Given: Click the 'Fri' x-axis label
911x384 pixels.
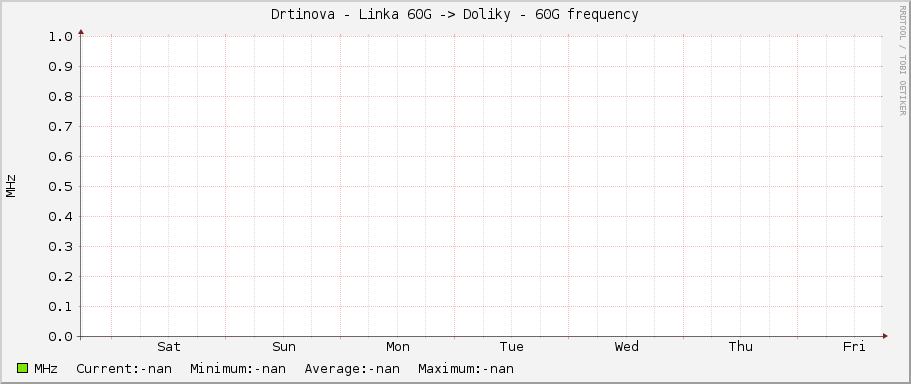Looking at the screenshot, I should pyautogui.click(x=854, y=347).
